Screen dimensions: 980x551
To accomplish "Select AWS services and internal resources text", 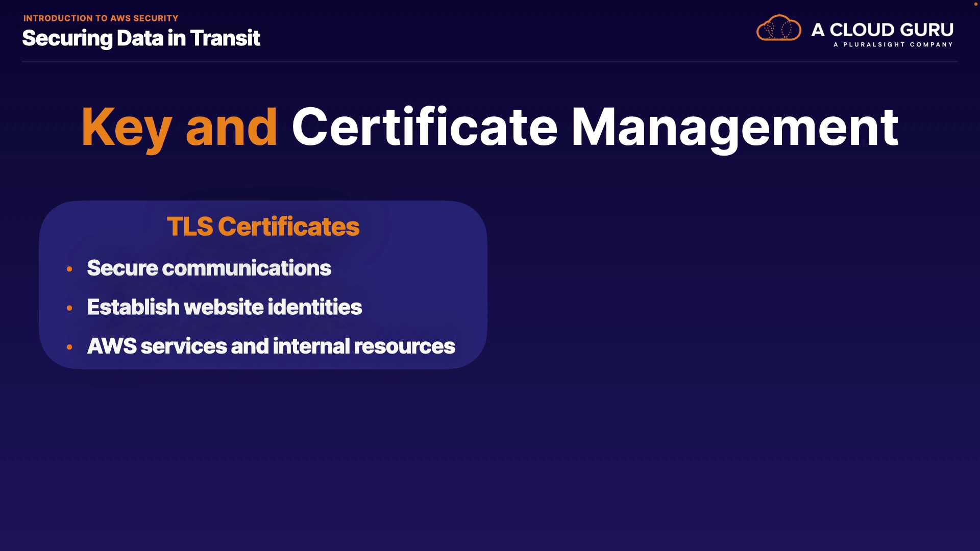I will pyautogui.click(x=271, y=346).
